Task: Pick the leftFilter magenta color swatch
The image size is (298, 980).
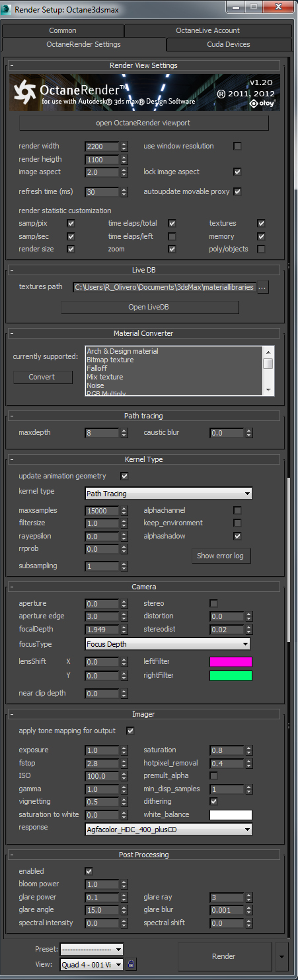Action: 231,662
